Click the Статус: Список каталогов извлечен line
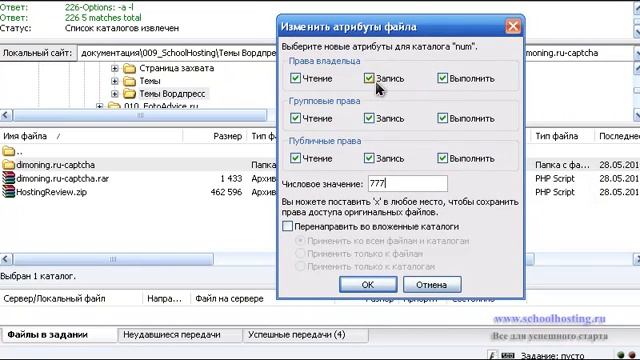Viewport: 640px width, 360px height. click(x=90, y=28)
